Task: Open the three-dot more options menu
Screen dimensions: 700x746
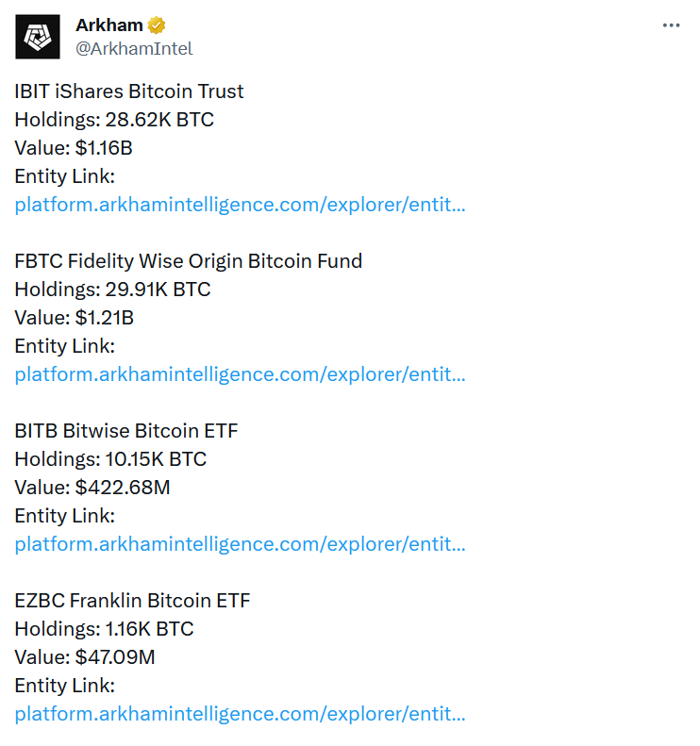Action: point(671,25)
